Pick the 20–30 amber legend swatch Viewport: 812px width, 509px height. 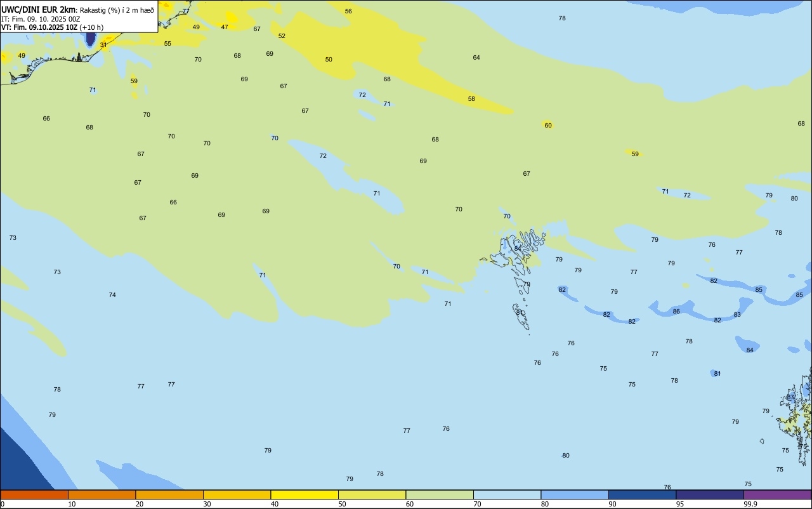click(169, 494)
